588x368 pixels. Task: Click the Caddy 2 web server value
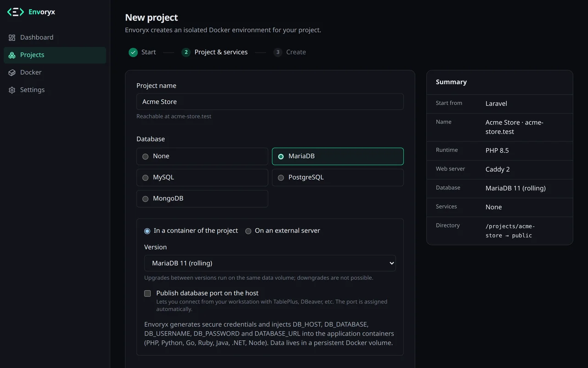click(x=498, y=169)
